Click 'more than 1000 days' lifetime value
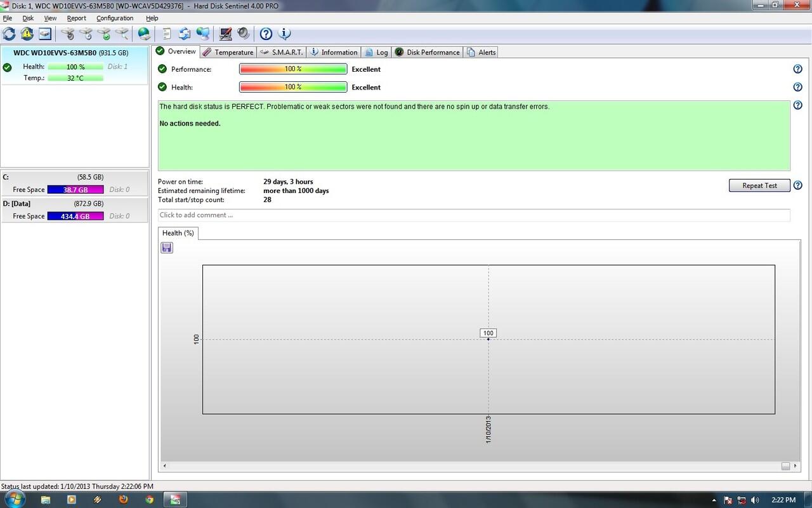812x508 pixels. [296, 190]
